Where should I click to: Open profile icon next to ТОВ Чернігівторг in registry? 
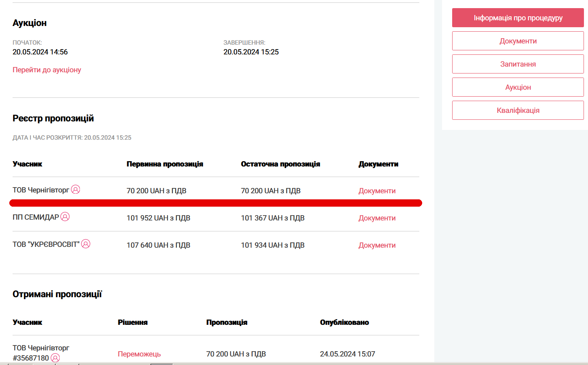75,190
